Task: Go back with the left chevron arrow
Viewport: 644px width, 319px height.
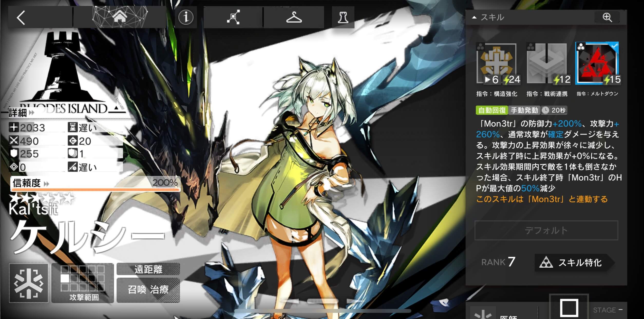Action: tap(21, 17)
